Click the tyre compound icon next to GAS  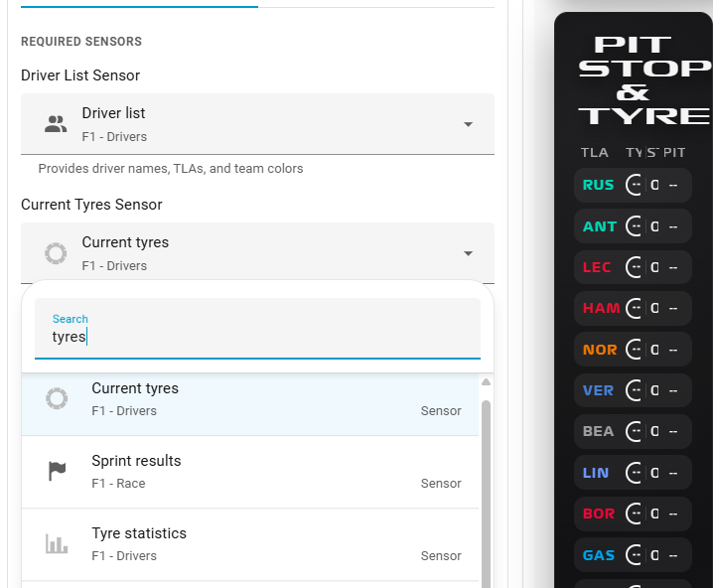[x=636, y=555]
